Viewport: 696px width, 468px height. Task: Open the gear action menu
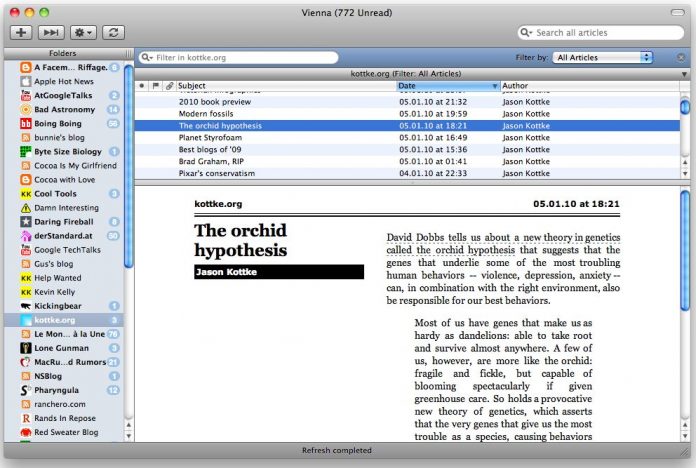click(x=83, y=32)
